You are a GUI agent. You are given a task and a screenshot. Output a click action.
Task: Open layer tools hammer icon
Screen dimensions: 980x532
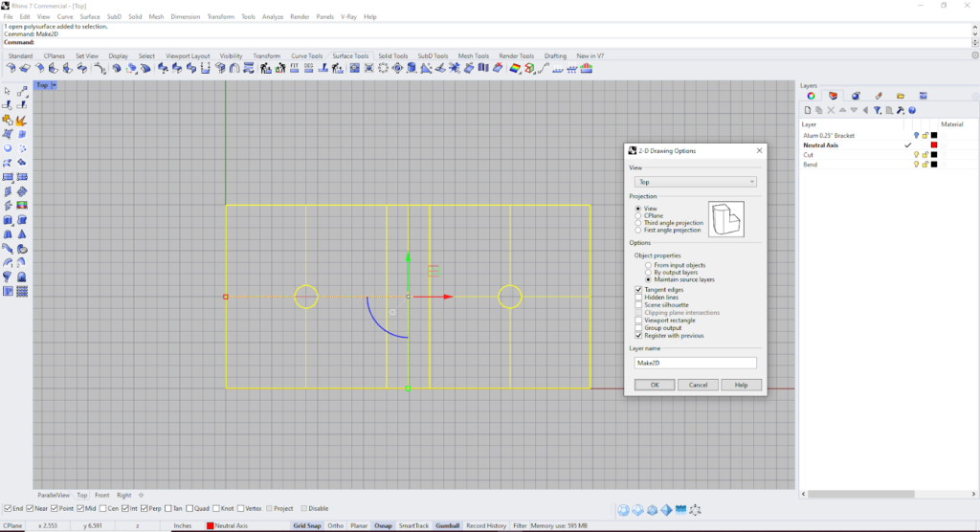click(x=902, y=110)
